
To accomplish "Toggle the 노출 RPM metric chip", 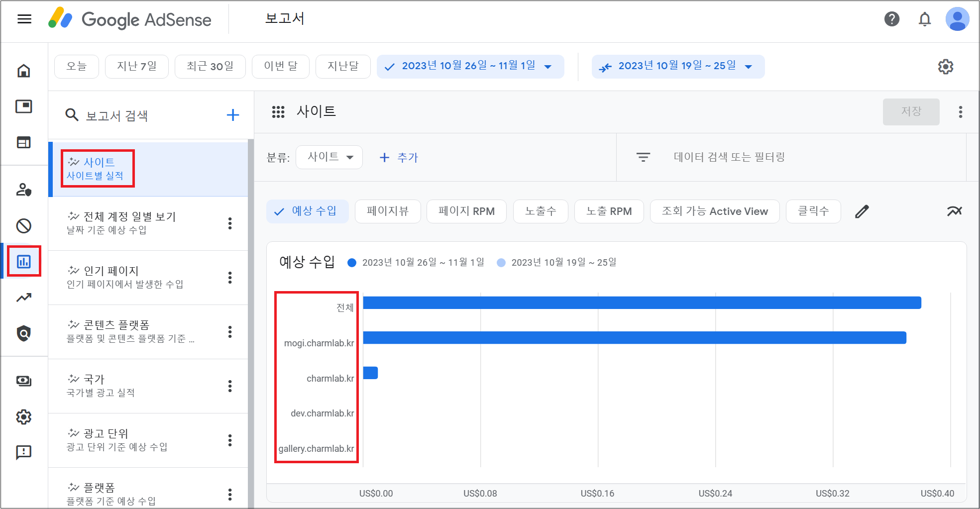I will [609, 211].
